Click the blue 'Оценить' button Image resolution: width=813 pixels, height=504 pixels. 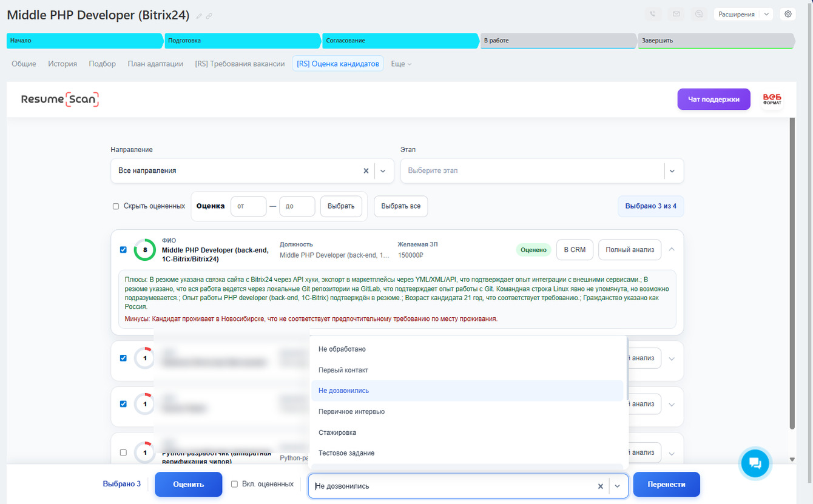click(x=189, y=485)
